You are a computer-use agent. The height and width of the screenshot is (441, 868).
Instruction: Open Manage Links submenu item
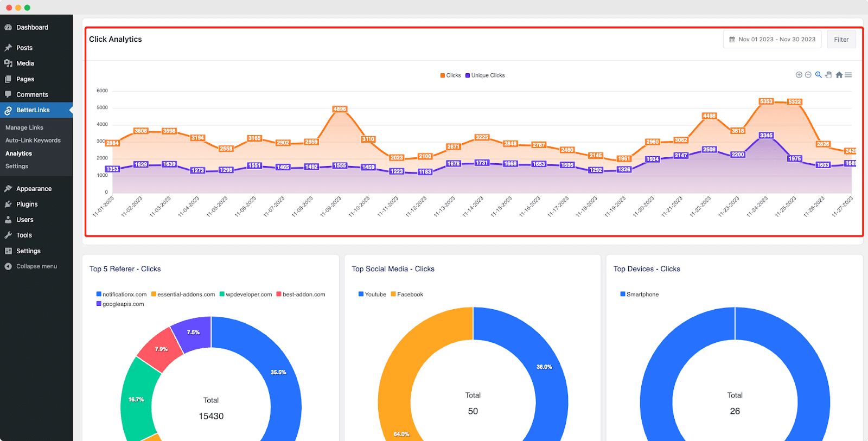coord(24,127)
